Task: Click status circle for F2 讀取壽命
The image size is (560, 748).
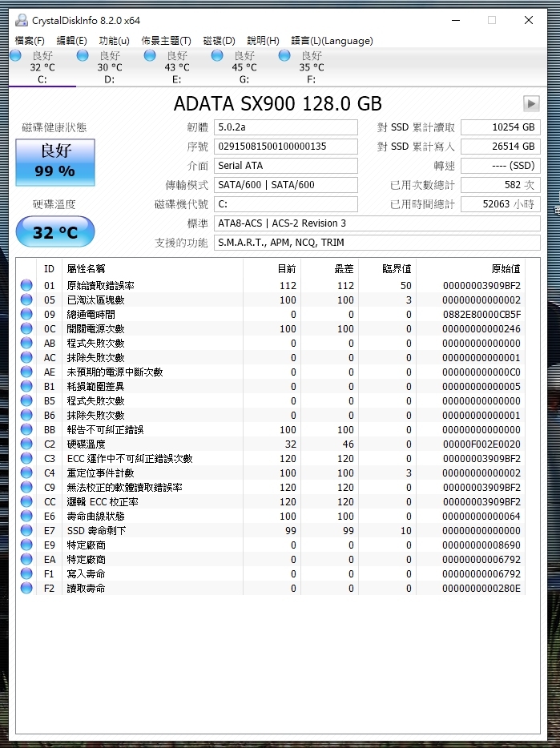Action: click(26, 588)
